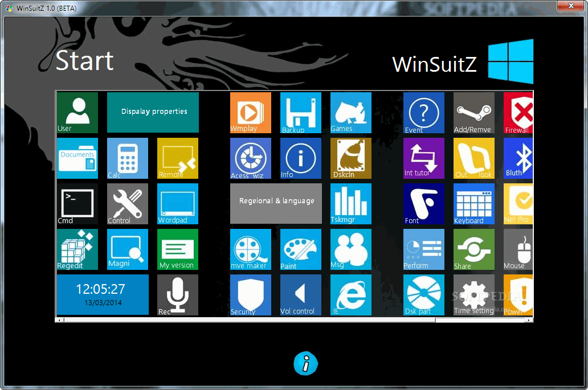Launch the Tskmgr task manager tile
Screen dimensions: 588x390
pyautogui.click(x=351, y=204)
